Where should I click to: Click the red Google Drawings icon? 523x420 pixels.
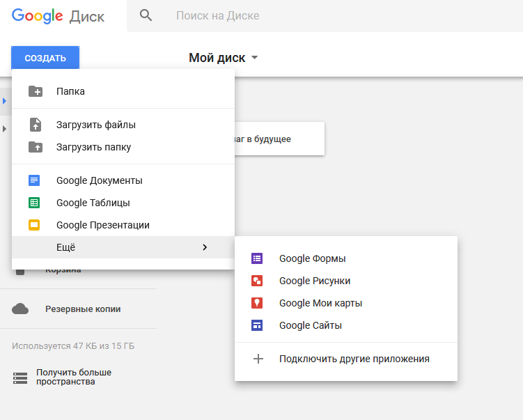(x=257, y=281)
